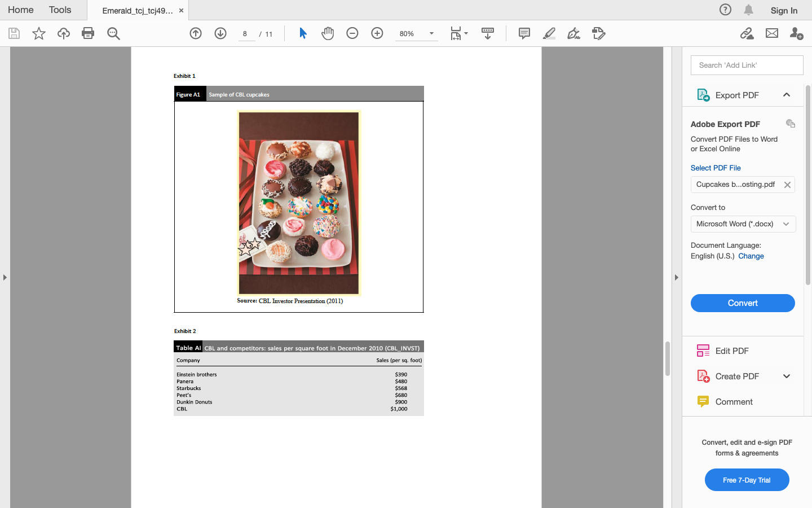Share the file via cloud upload
This screenshot has height=508, width=812.
click(63, 33)
